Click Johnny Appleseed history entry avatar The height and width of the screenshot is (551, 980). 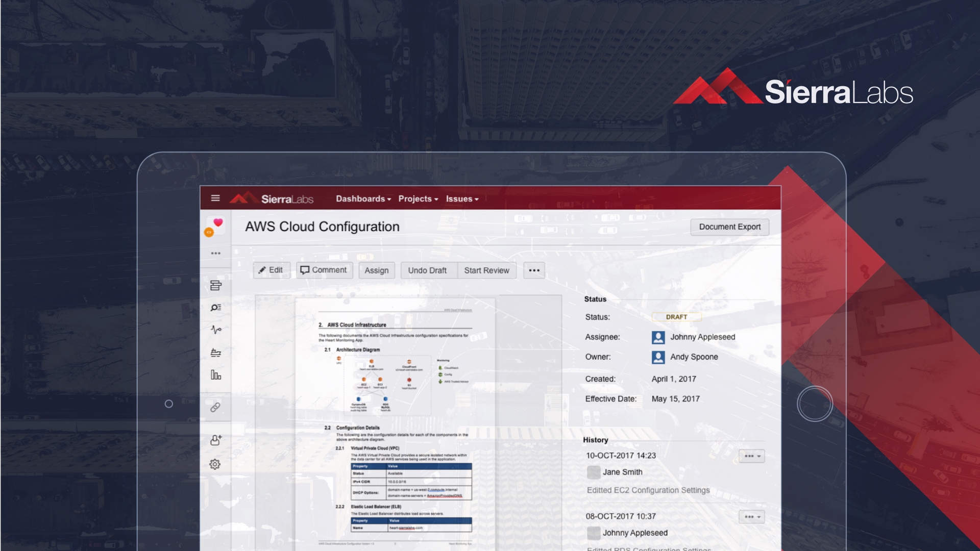point(594,533)
